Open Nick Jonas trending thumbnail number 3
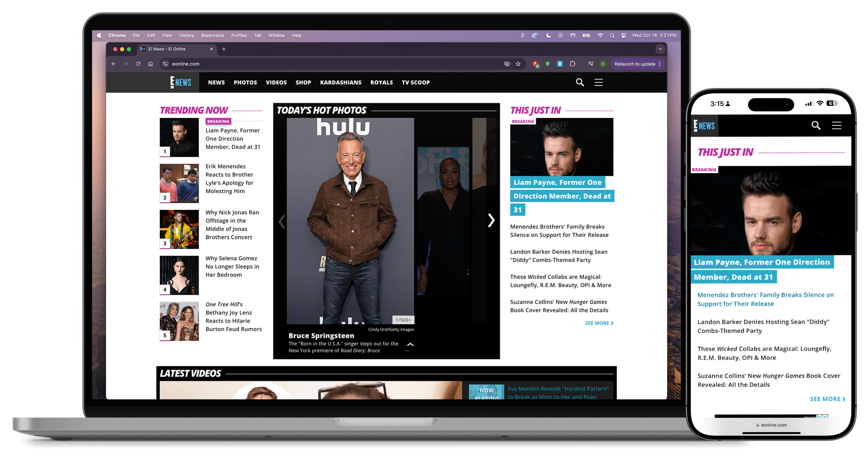The width and height of the screenshot is (868, 455). 179,229
